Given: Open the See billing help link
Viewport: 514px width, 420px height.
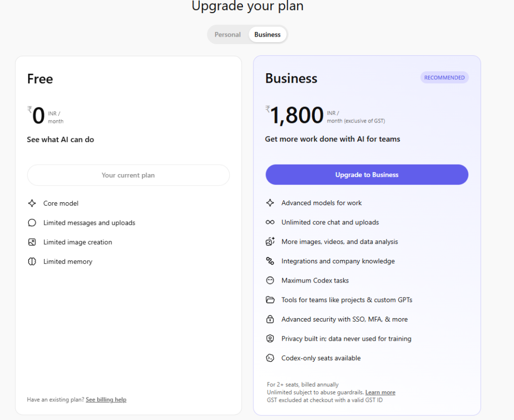Looking at the screenshot, I should click(x=106, y=399).
